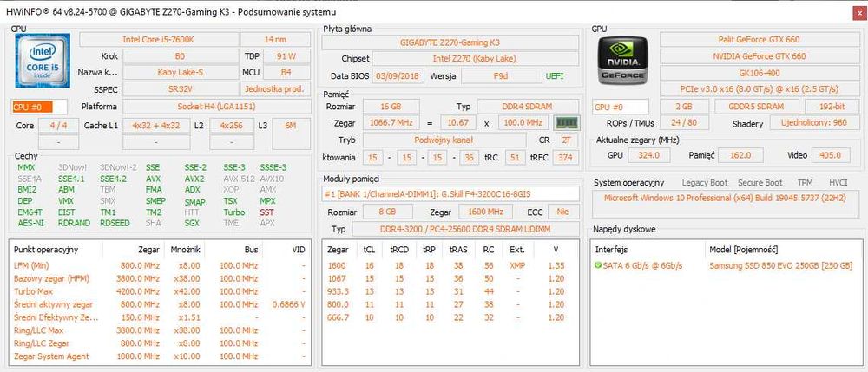Open the CPU #0 selector dropdown

39,108
